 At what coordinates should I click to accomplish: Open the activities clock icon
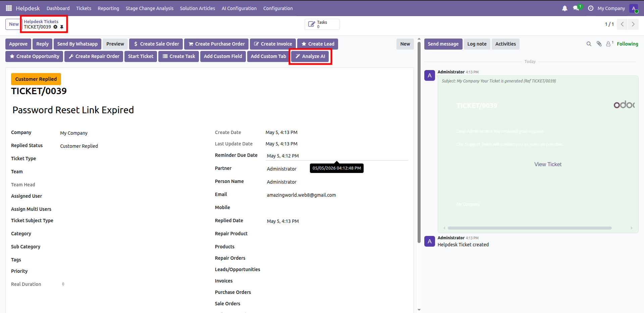pyautogui.click(x=591, y=8)
